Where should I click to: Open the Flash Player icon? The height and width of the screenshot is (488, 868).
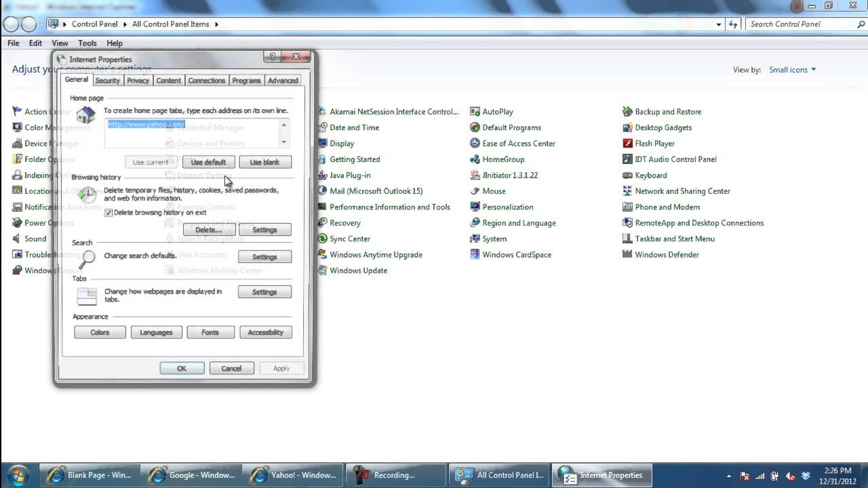pos(649,144)
